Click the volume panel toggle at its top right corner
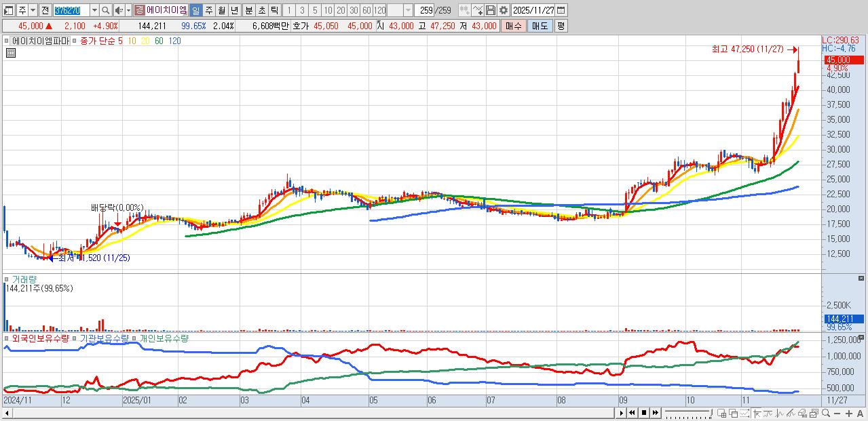Image resolution: width=868 pixels, height=421 pixels. point(861,278)
